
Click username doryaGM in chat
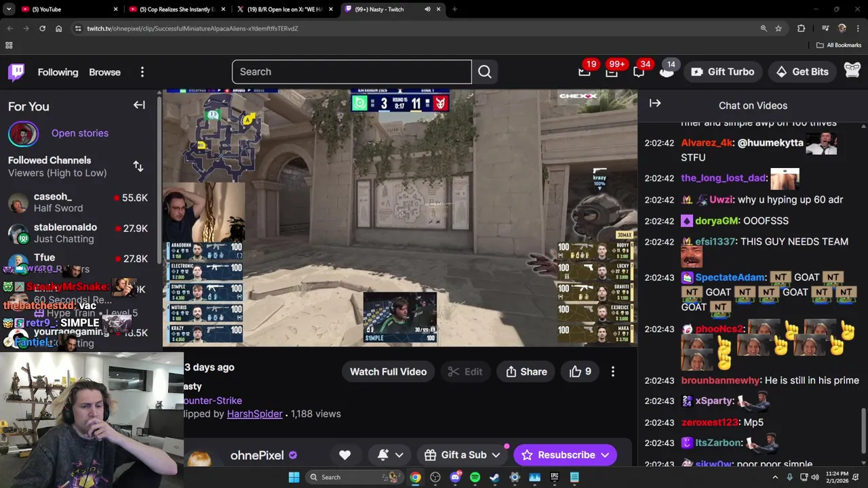coord(715,221)
